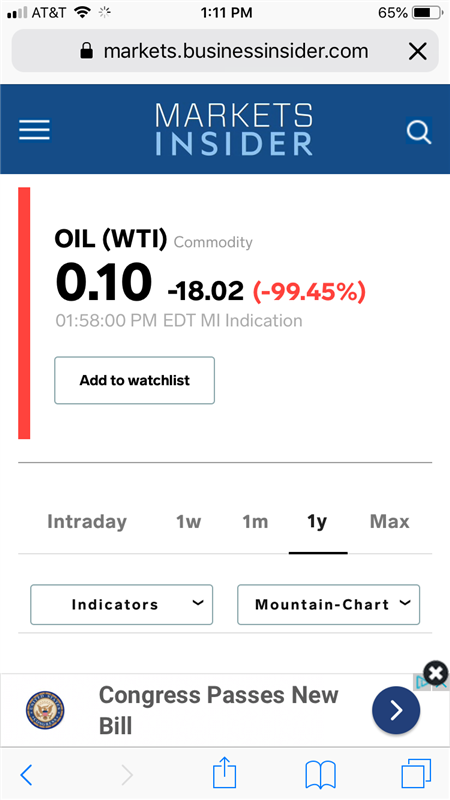450x800 pixels.
Task: Dismiss the ad with the black X
Action: point(436,673)
